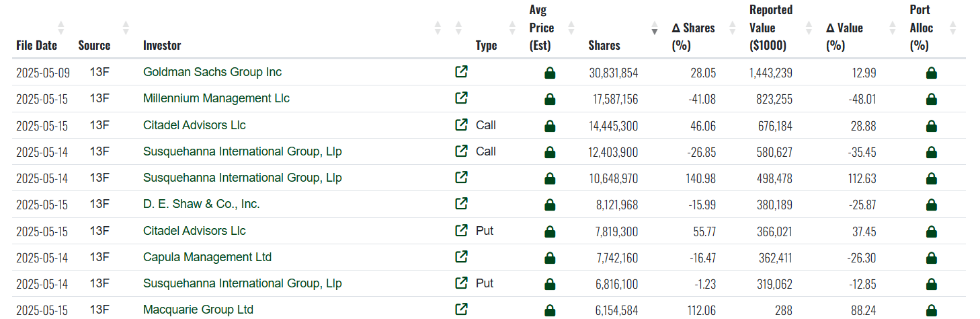Open external link icon for D. E. Shaw
980x319 pixels.
pos(461,204)
